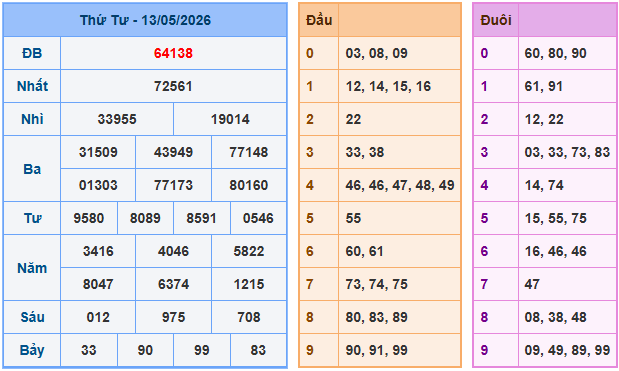The height and width of the screenshot is (371, 619).
Task: Select Ba prize number 77173
Action: (173, 185)
